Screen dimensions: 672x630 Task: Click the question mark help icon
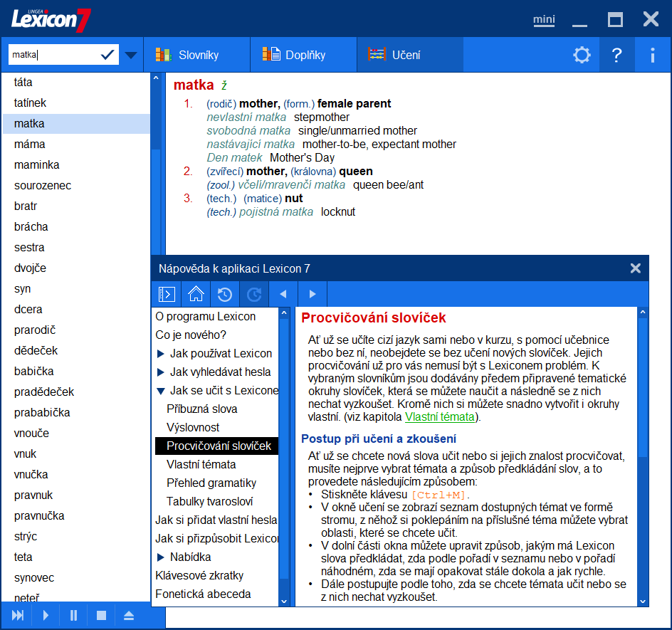[616, 55]
